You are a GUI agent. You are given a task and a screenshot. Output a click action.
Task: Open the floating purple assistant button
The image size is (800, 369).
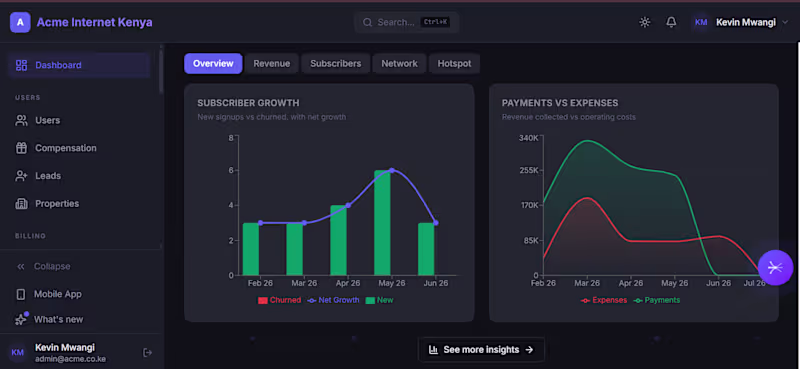tap(776, 267)
